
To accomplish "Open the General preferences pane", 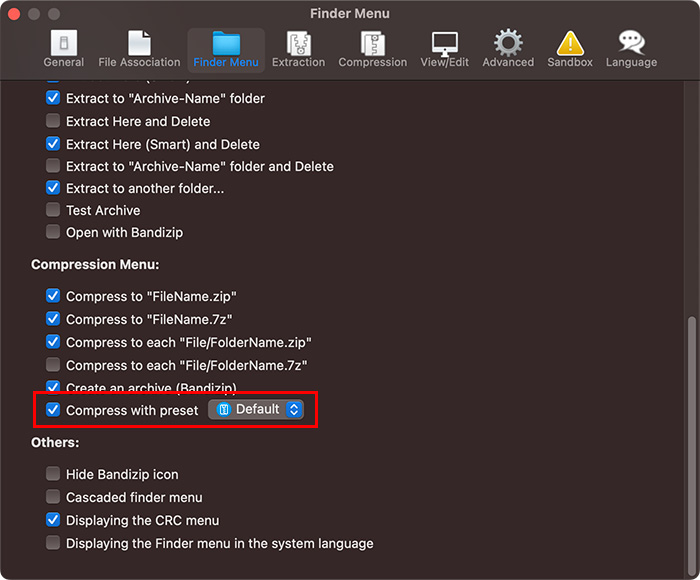I will (x=64, y=49).
